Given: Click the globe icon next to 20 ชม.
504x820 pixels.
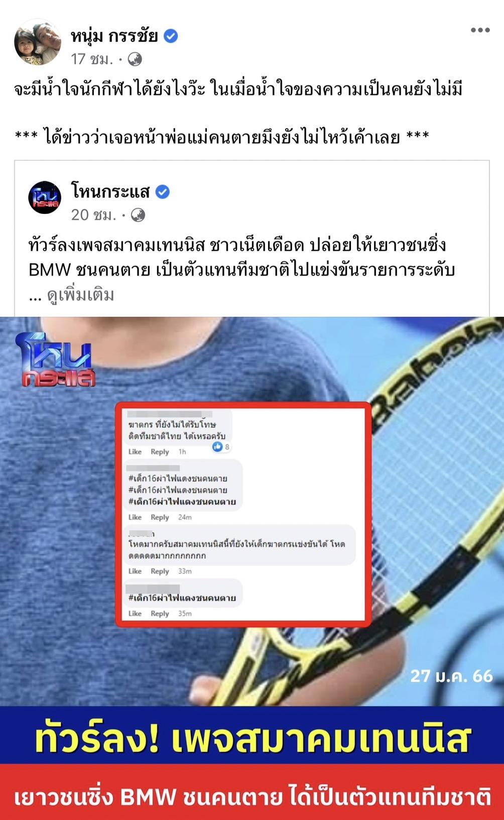Looking at the screenshot, I should pyautogui.click(x=138, y=215).
